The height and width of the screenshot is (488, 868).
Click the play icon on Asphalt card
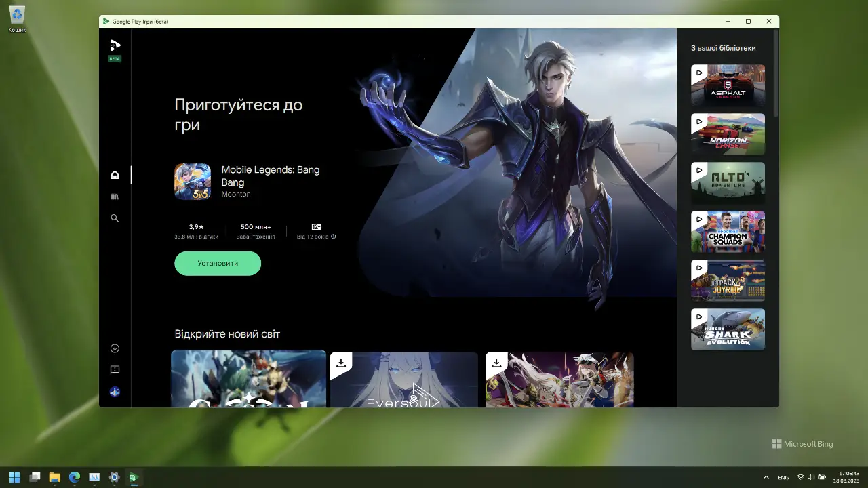[699, 73]
